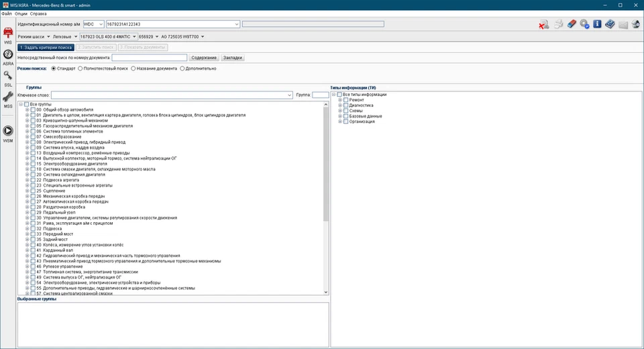The height and width of the screenshot is (349, 644).
Task: Open the blue help book icon
Action: [x=610, y=25]
